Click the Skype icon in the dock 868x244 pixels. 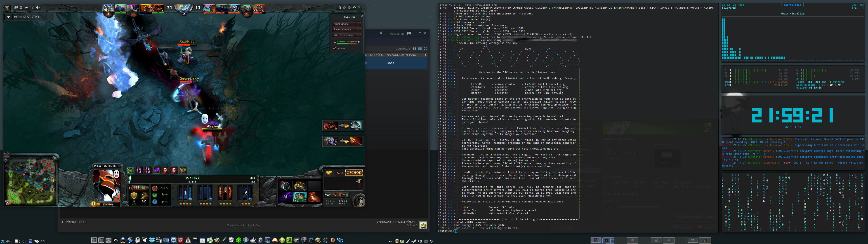[x=231, y=240]
